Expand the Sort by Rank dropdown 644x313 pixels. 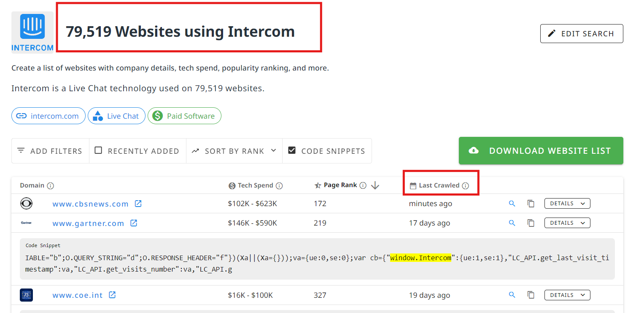pos(234,151)
